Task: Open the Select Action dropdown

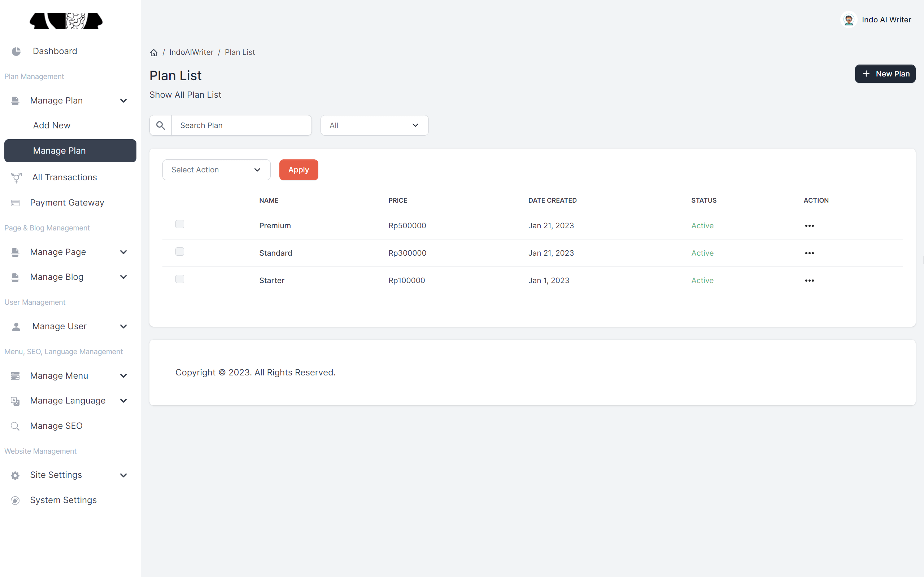Action: pos(216,169)
